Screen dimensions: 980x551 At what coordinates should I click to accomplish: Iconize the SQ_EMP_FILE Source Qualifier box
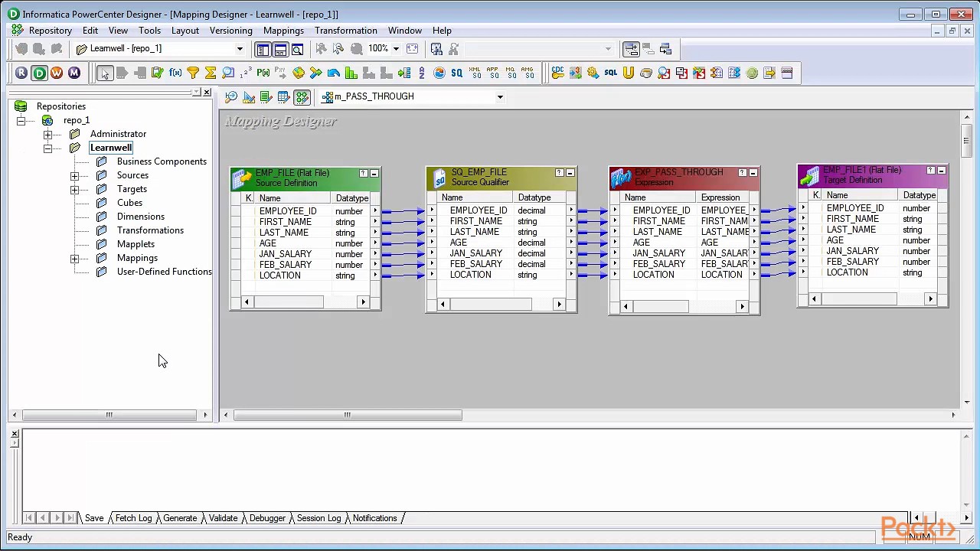(570, 173)
